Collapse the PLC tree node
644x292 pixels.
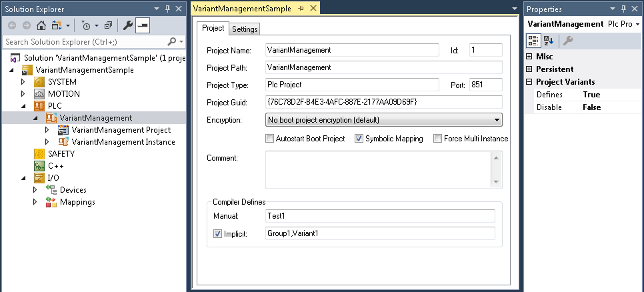23,106
